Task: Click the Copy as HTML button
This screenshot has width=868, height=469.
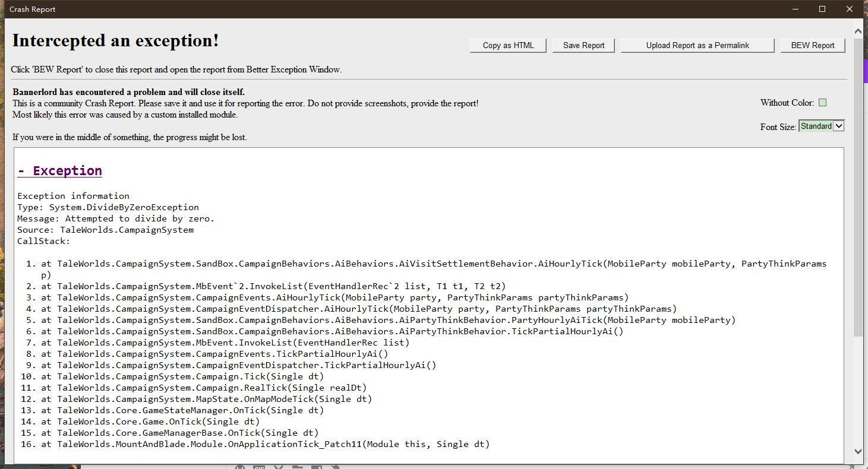Action: (508, 46)
